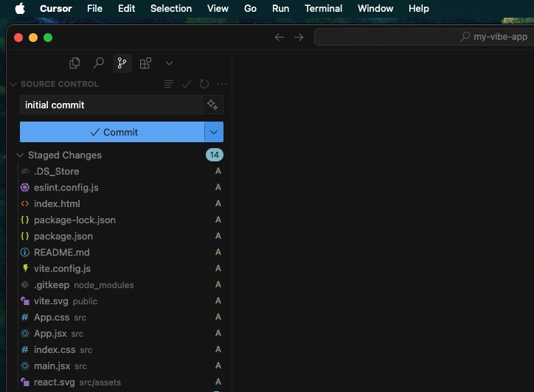Select the react.svg src/assets file
Viewport: 534px width, 392px height.
[x=120, y=382]
